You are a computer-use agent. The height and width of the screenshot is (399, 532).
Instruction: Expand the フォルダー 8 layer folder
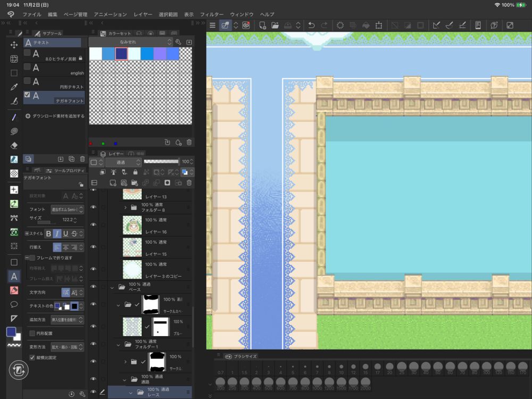pos(126,207)
